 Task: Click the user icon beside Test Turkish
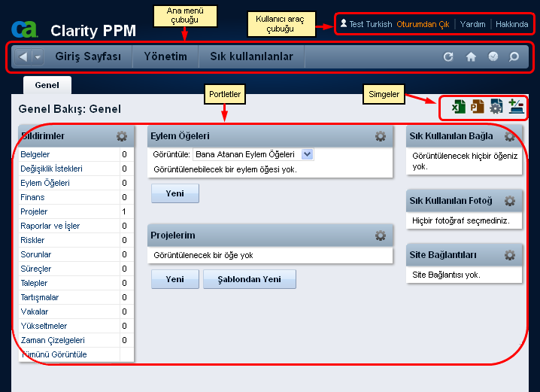(x=344, y=23)
